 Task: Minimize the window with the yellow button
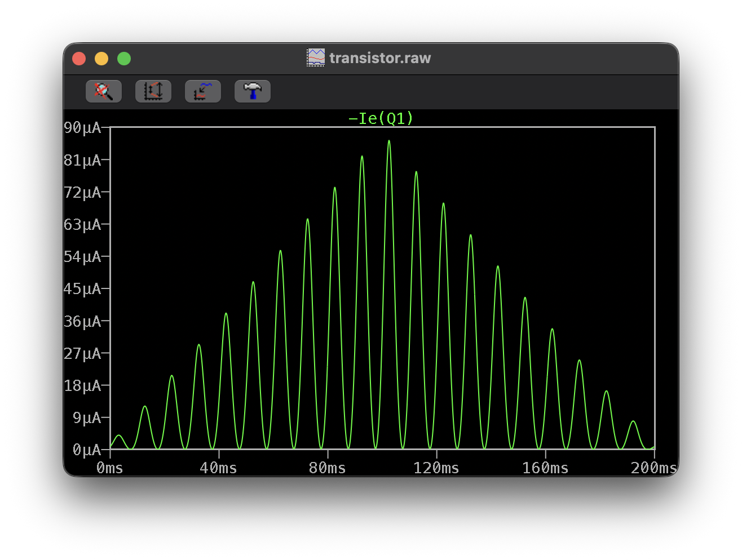pyautogui.click(x=101, y=59)
